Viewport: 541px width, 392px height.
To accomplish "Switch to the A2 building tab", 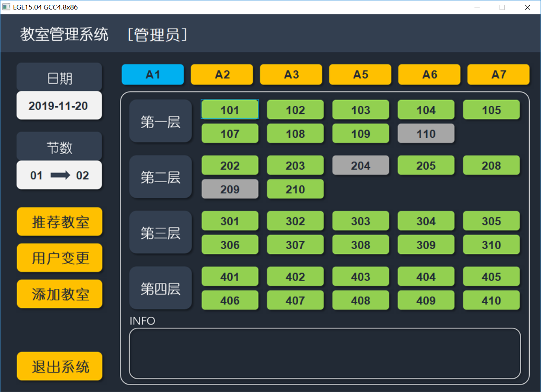I will 222,74.
